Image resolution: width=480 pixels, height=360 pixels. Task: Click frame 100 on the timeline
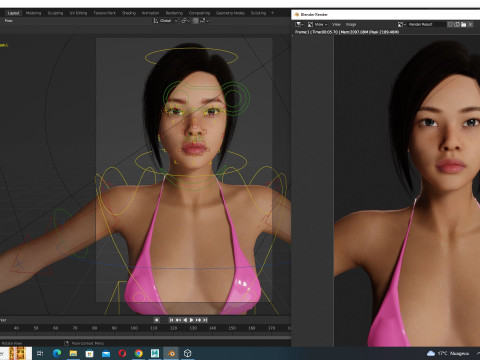point(134,328)
